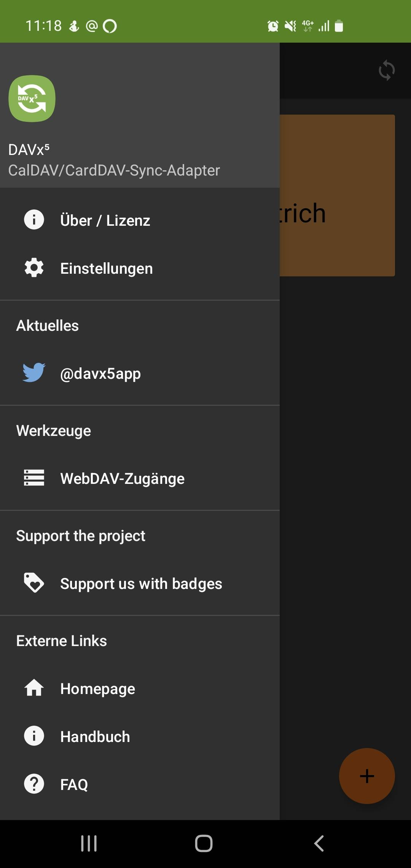This screenshot has width=411, height=868.
Task: Tap the Twitter bird icon
Action: coord(34,373)
